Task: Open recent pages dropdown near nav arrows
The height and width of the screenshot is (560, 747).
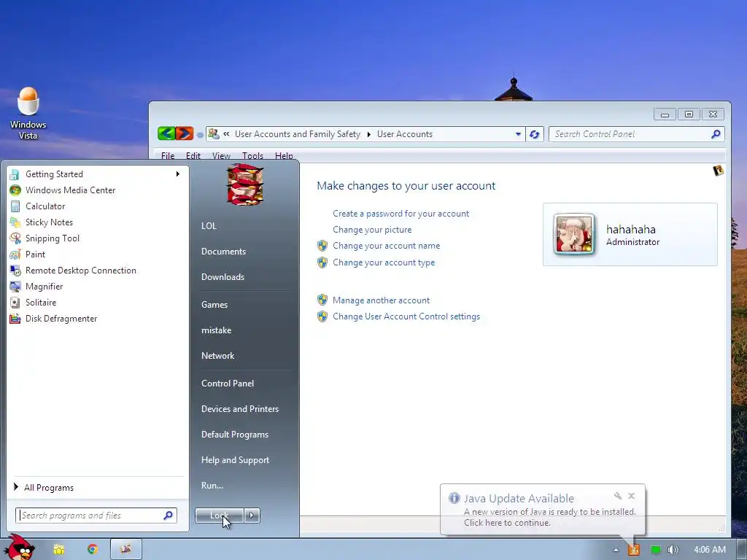Action: pyautogui.click(x=200, y=135)
